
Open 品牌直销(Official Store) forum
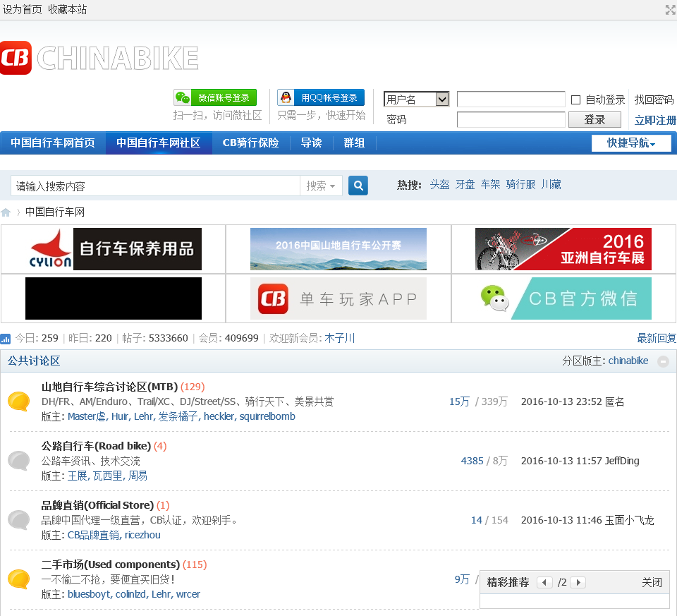pos(97,505)
